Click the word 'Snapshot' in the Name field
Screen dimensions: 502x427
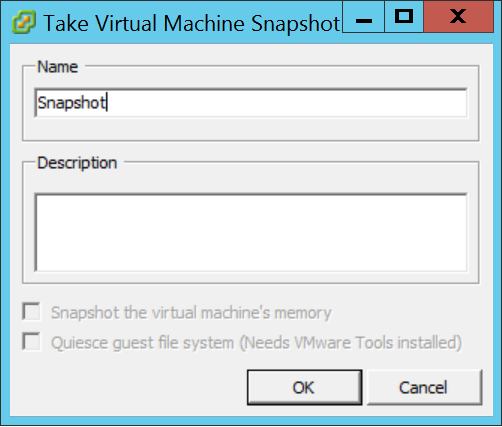71,103
